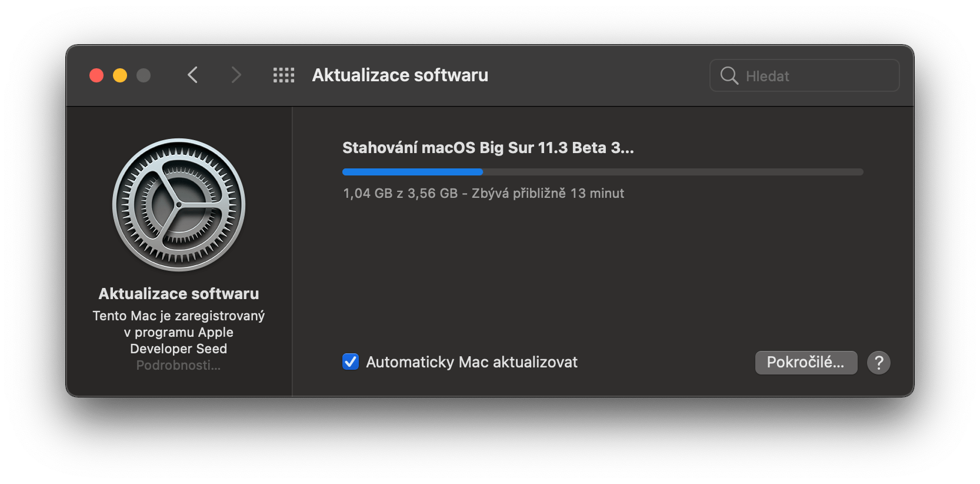Click the magnifying glass in the search field
This screenshot has width=980, height=484.
point(729,75)
